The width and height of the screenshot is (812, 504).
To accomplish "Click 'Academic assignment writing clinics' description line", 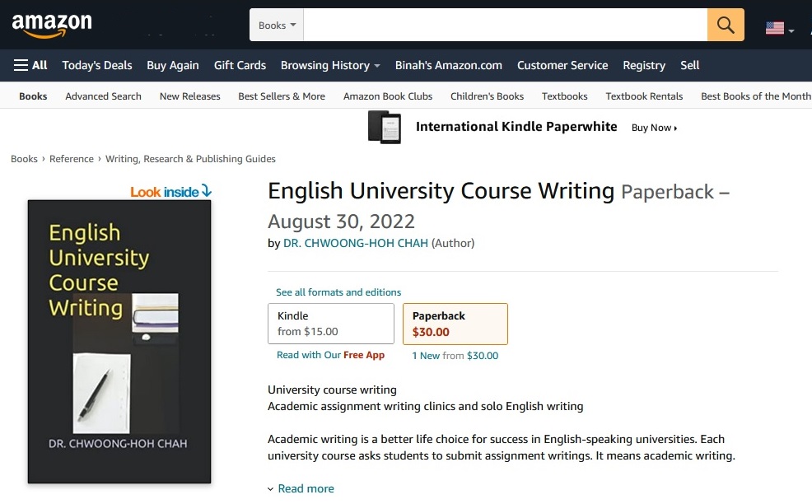I will coord(425,407).
